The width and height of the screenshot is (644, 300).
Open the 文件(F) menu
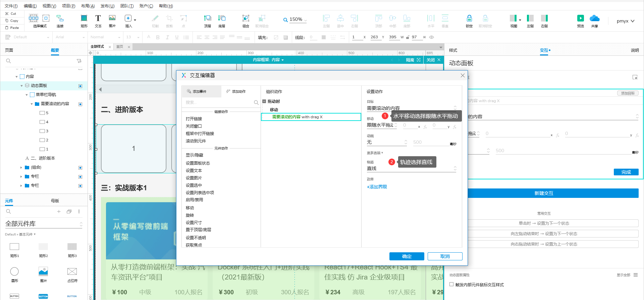(x=11, y=6)
